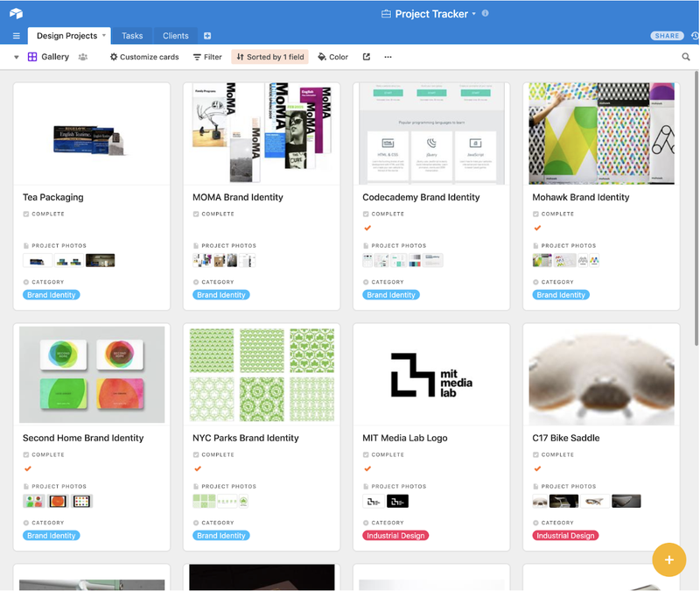
Task: Open the Color options
Action: (332, 57)
